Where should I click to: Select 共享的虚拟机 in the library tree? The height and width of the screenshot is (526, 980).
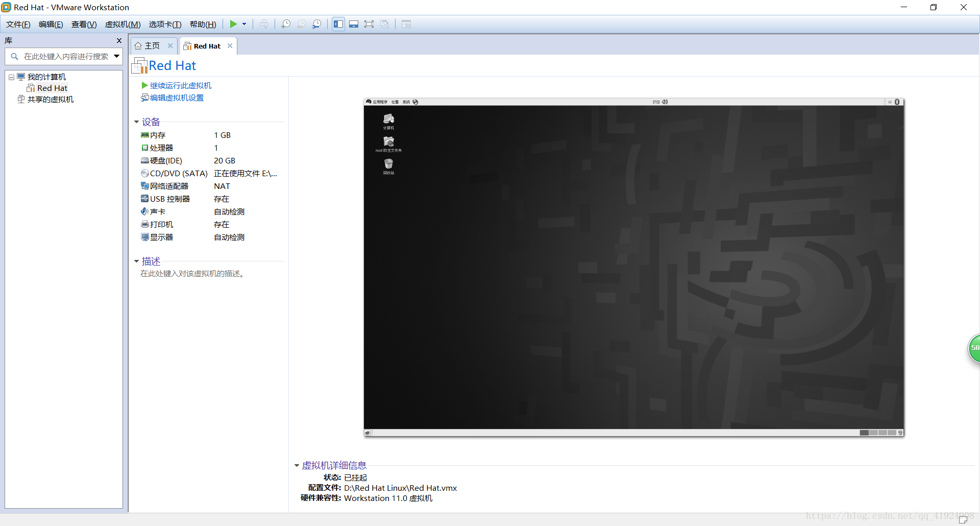point(50,100)
